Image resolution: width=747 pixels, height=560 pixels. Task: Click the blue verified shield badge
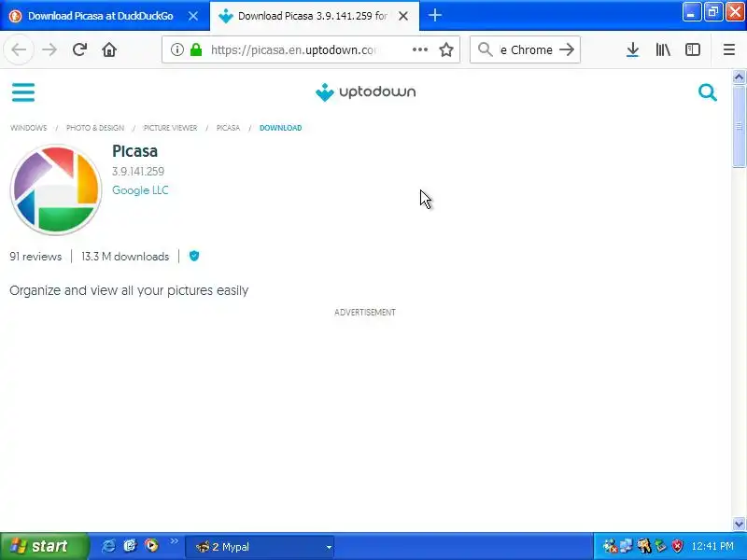click(194, 256)
